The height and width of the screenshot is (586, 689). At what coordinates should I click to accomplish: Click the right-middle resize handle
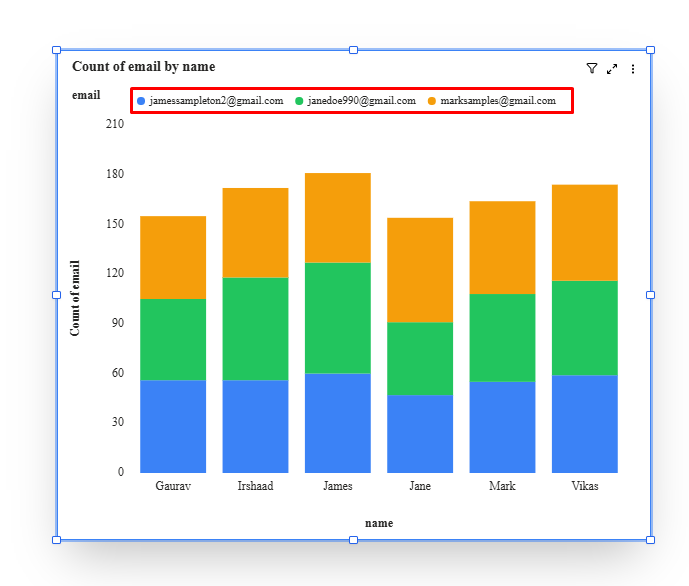(650, 295)
